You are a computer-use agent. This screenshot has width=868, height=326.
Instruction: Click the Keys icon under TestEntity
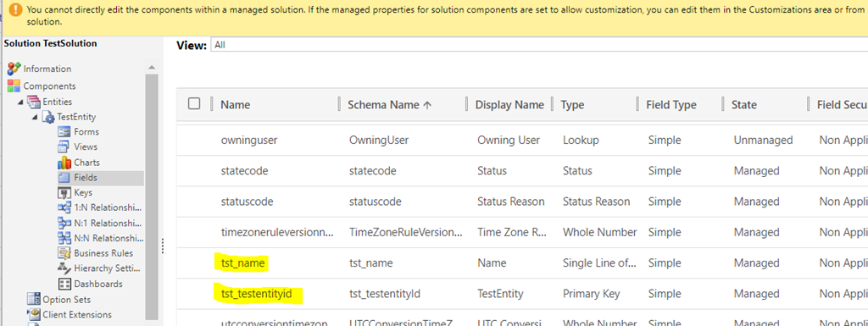point(64,193)
